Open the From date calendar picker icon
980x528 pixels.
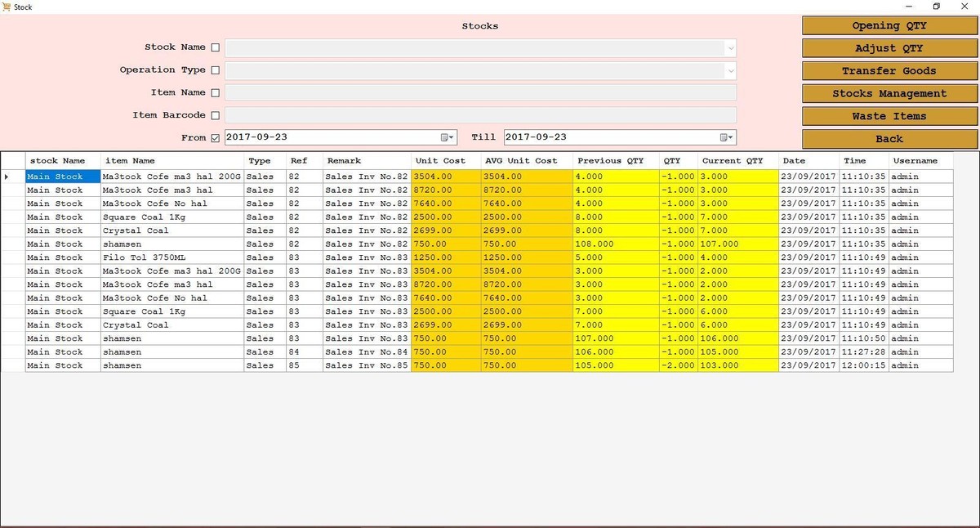[444, 137]
